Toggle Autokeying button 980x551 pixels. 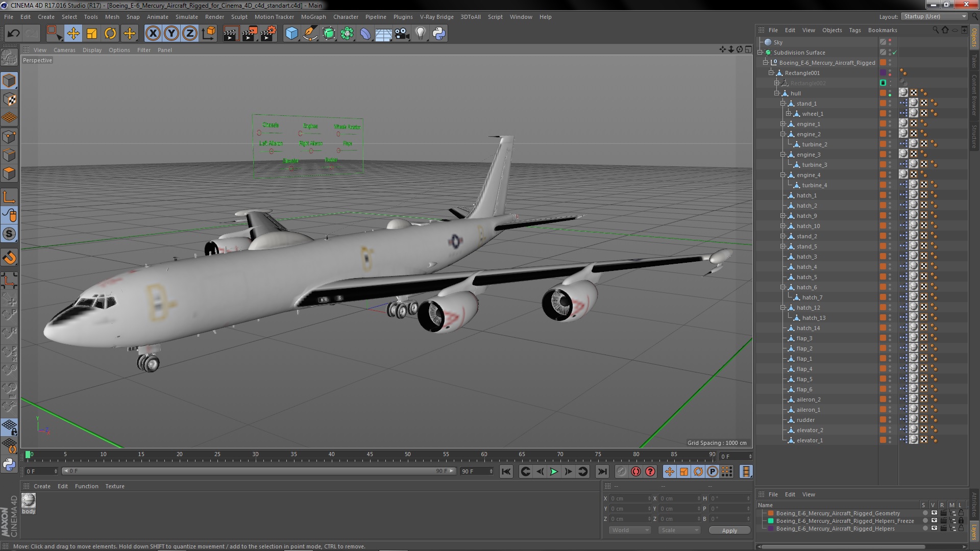636,472
